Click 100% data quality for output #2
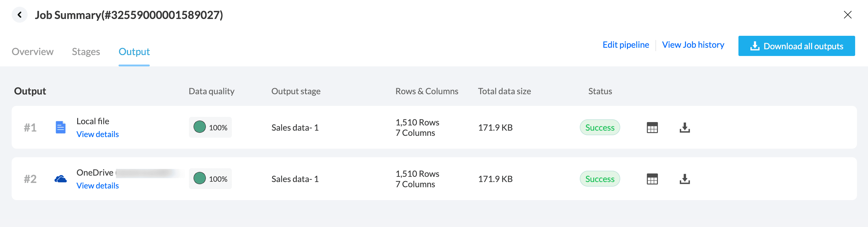 pyautogui.click(x=210, y=179)
